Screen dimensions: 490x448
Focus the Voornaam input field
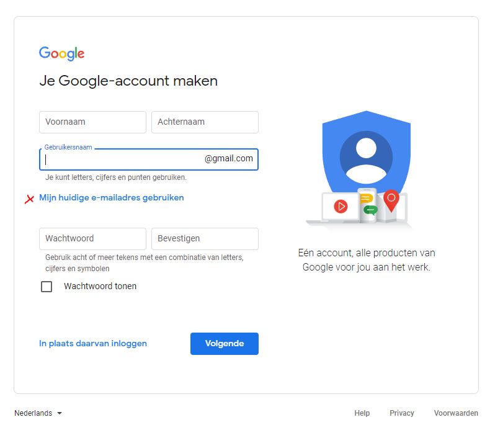(92, 122)
